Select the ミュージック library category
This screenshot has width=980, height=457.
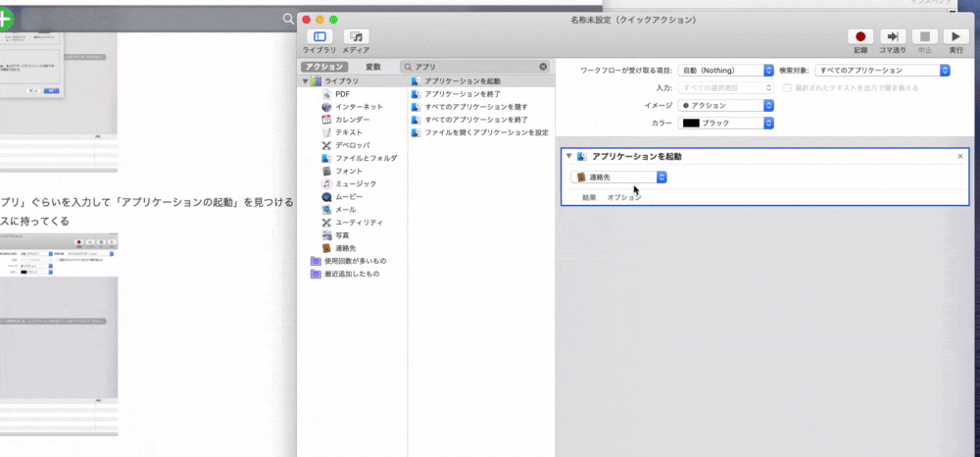pyautogui.click(x=349, y=183)
